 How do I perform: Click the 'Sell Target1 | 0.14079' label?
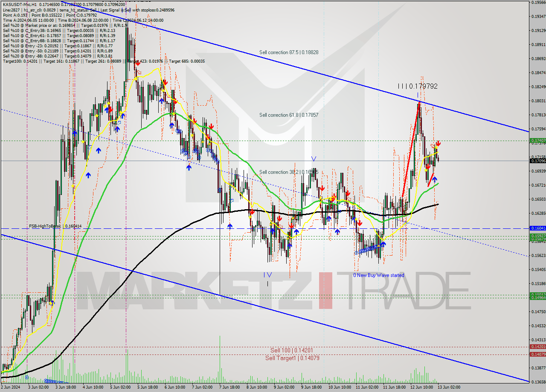pyautogui.click(x=292, y=358)
